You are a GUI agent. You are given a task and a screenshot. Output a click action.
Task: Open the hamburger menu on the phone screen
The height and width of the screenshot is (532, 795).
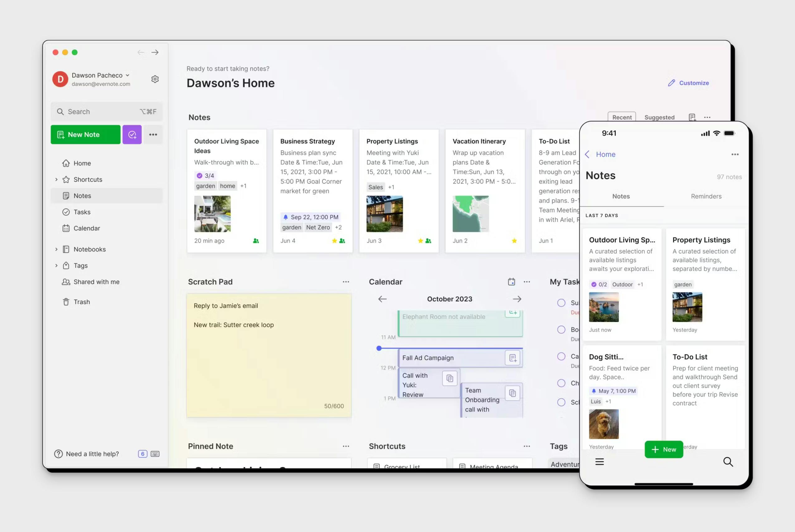(600, 462)
